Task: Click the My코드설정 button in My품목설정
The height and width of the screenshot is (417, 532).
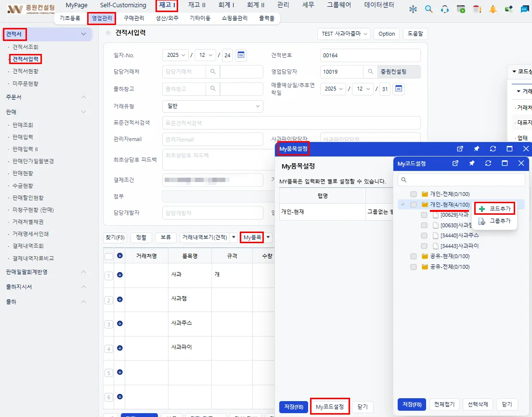Action: click(330, 406)
